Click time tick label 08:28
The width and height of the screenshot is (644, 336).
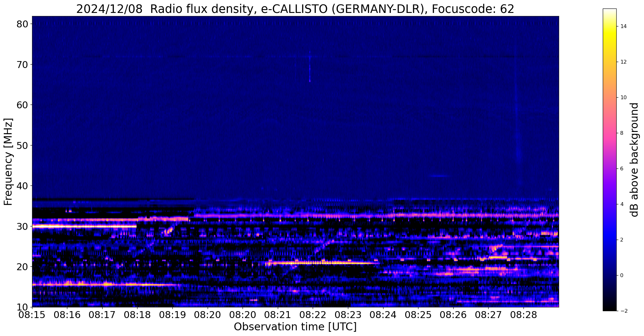pyautogui.click(x=524, y=315)
